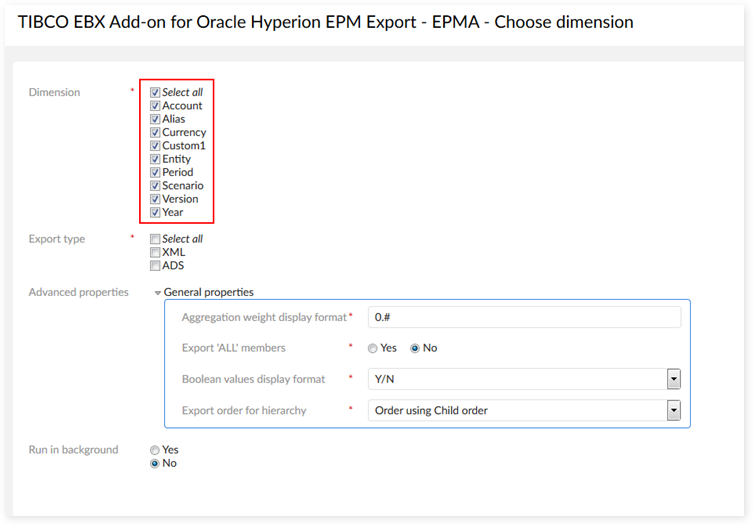
Task: Uncheck the Dimension 'Select all' checkbox
Action: pyautogui.click(x=155, y=92)
